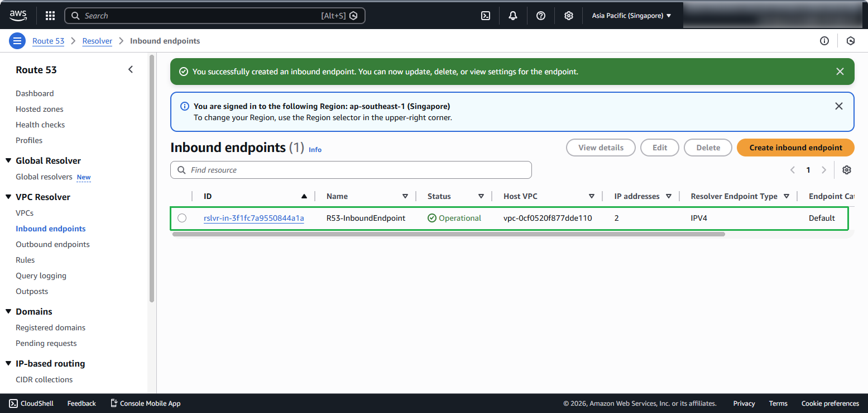Open Rules in the sidebar

pos(25,260)
